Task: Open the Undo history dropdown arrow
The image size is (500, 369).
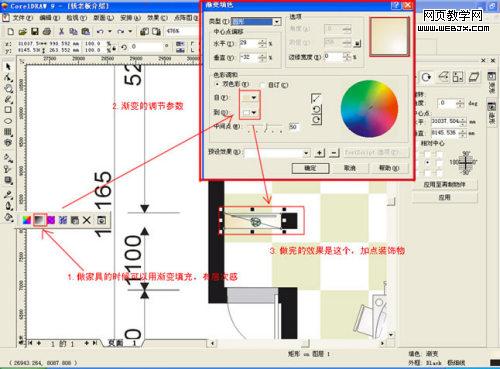Action: pyautogui.click(x=110, y=32)
